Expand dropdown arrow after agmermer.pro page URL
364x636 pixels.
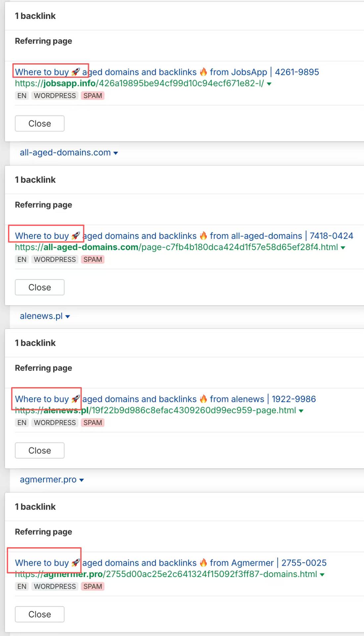pos(322,575)
